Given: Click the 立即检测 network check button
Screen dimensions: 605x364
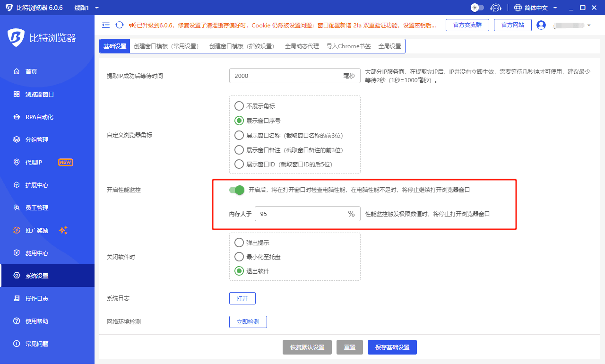Looking at the screenshot, I should pos(248,322).
